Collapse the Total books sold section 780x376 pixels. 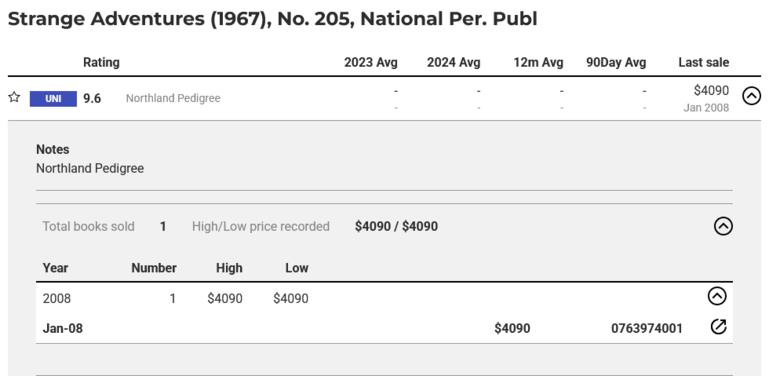coord(723,226)
